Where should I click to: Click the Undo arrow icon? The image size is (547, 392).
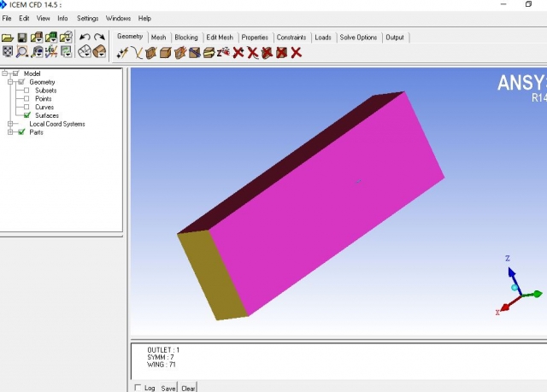click(84, 38)
